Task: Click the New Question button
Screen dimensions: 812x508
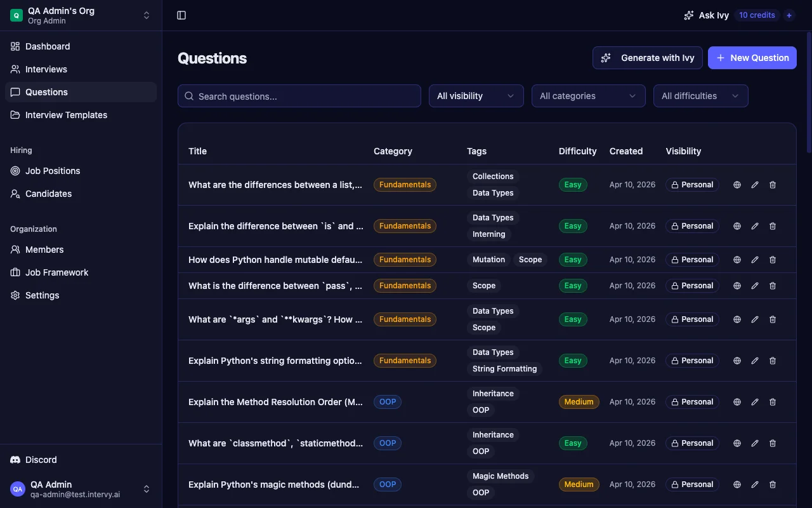Action: point(752,58)
